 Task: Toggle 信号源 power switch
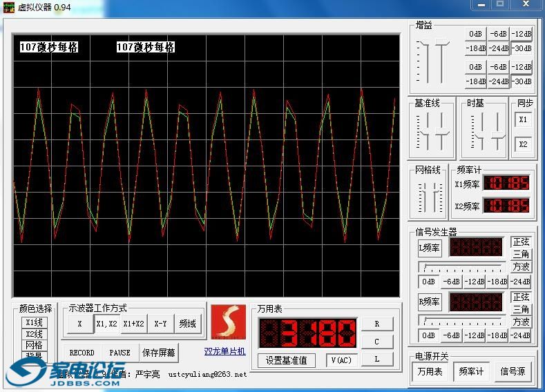coord(513,371)
